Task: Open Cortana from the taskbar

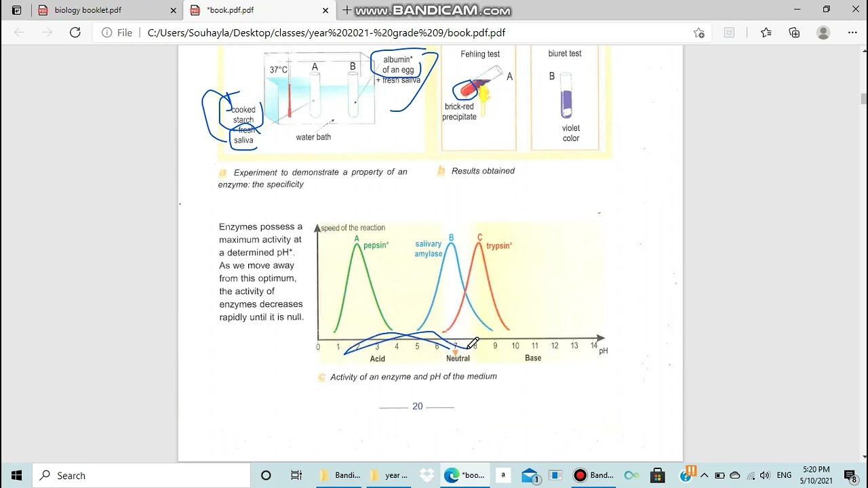Action: 266,475
